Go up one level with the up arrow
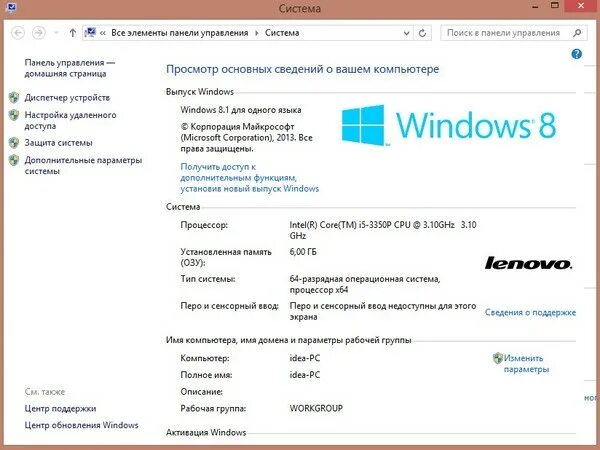 [x=73, y=33]
